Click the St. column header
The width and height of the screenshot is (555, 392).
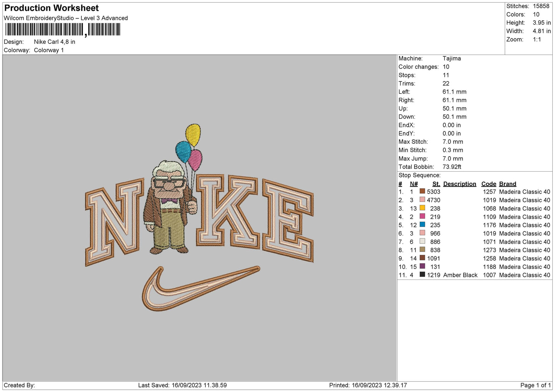(436, 184)
